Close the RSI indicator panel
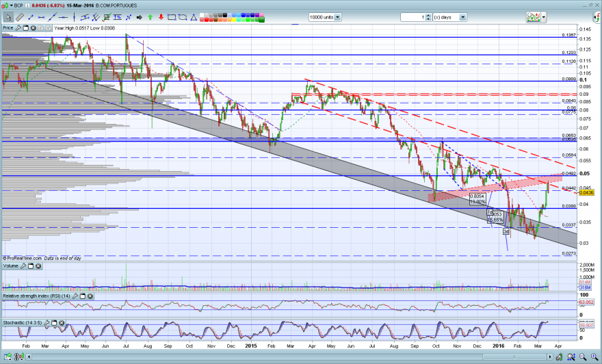 tap(90, 296)
